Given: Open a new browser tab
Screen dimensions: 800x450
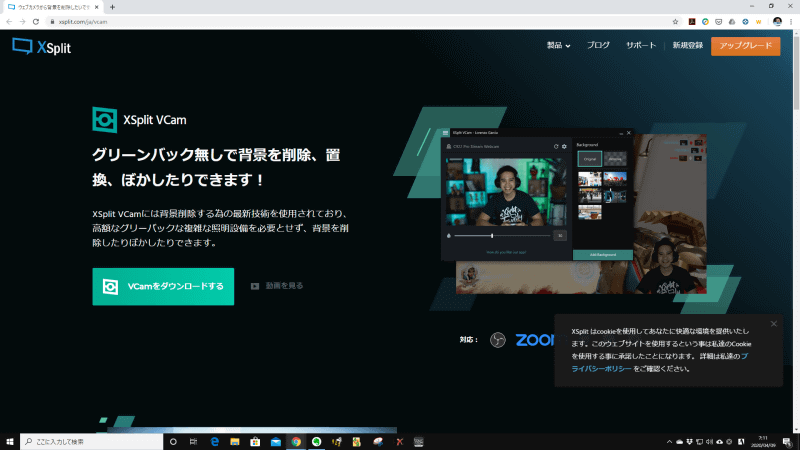Looking at the screenshot, I should [x=112, y=7].
